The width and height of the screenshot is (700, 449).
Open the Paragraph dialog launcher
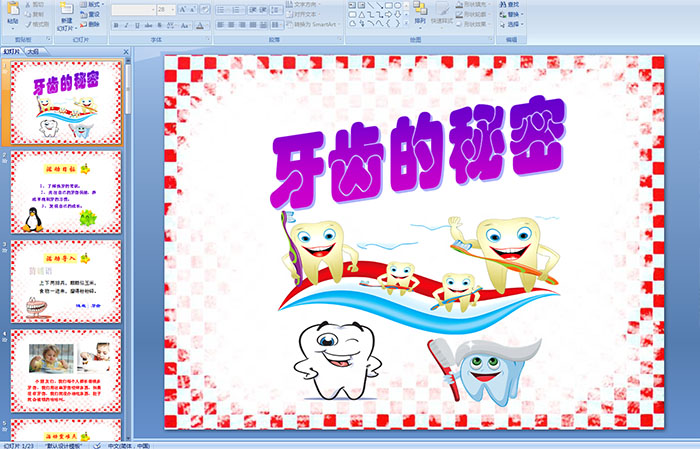pyautogui.click(x=340, y=39)
